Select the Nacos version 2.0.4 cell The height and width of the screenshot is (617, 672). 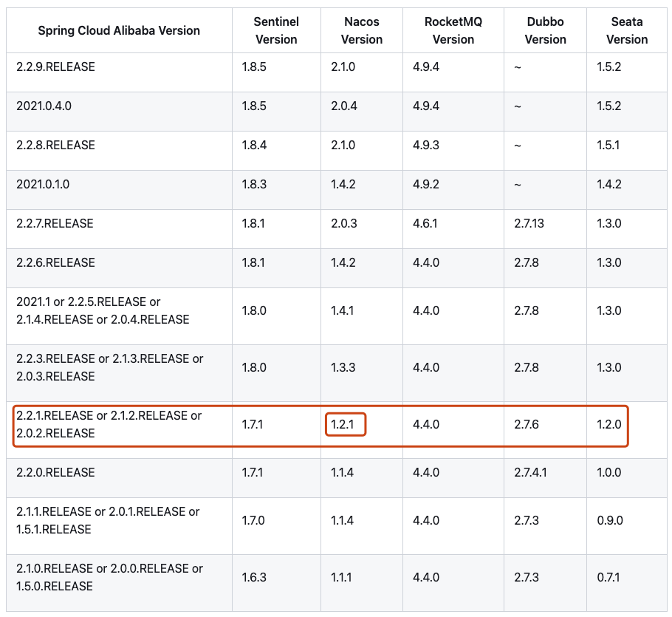point(343,106)
